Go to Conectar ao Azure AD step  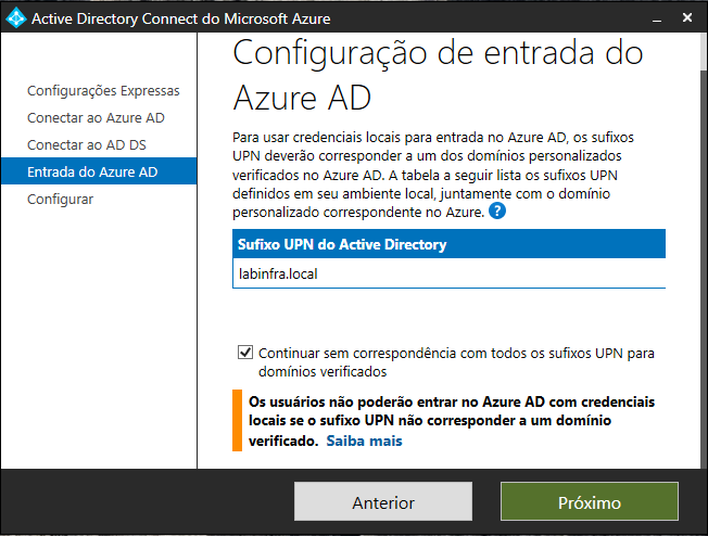click(96, 118)
